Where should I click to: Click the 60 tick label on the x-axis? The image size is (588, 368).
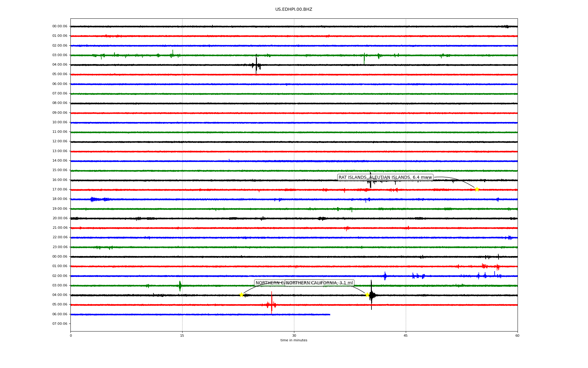(517, 335)
